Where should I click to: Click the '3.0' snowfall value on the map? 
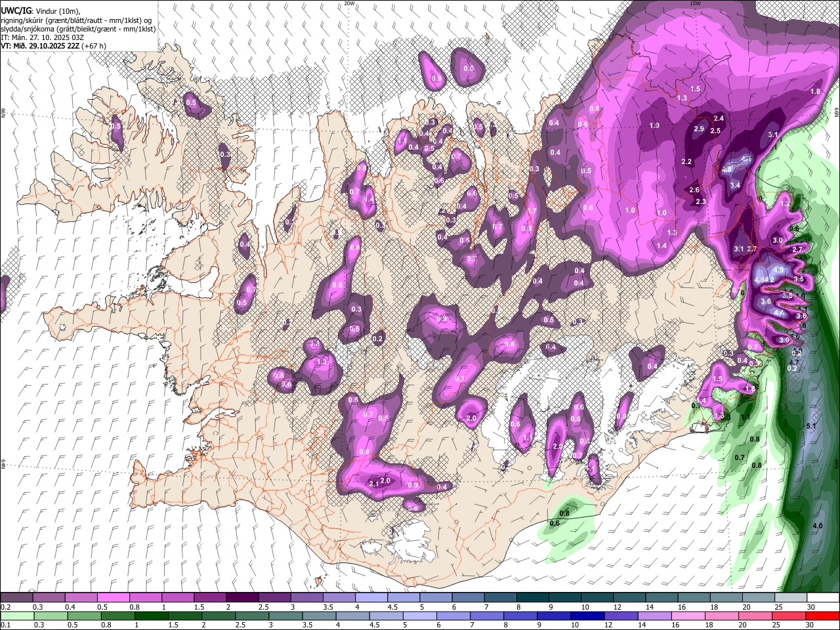pos(777,240)
